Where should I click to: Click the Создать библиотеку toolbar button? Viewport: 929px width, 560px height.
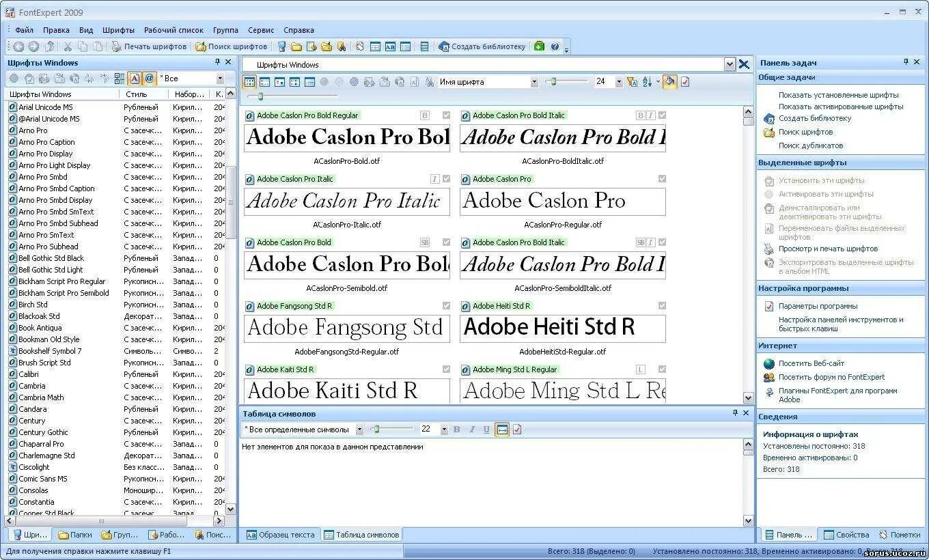pyautogui.click(x=482, y=46)
